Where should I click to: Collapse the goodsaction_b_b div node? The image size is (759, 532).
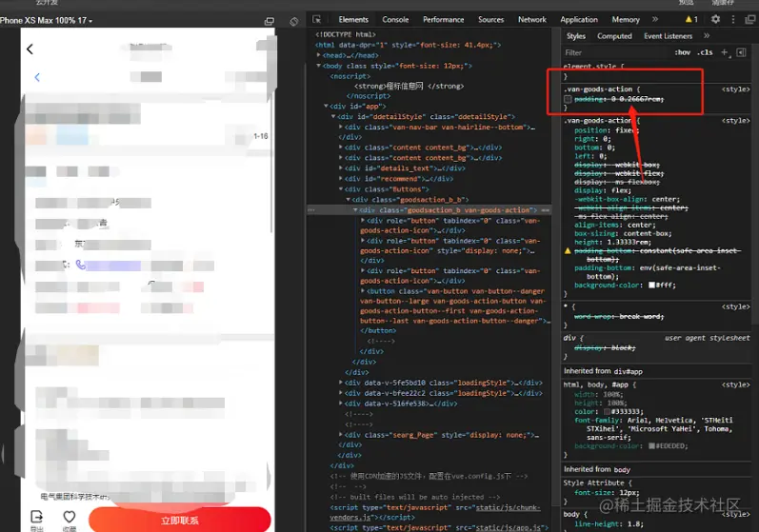coord(348,199)
